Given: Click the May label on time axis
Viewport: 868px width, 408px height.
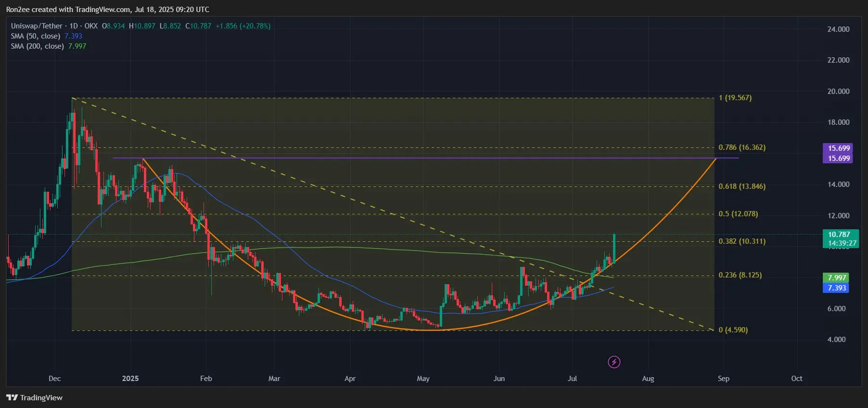Looking at the screenshot, I should 423,379.
